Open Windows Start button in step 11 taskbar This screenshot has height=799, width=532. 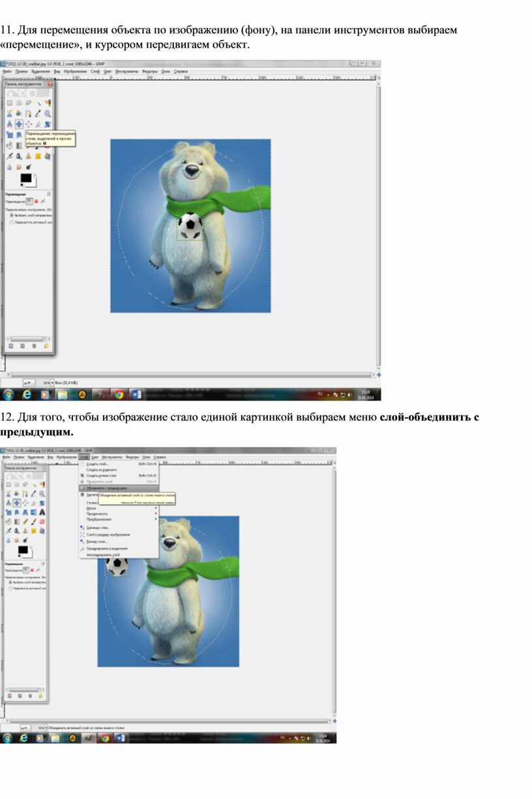click(9, 395)
